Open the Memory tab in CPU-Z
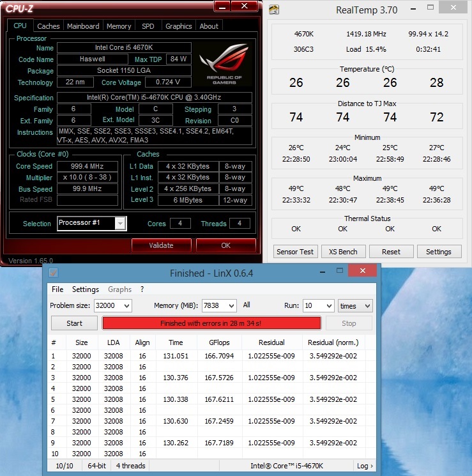This screenshot has width=472, height=476. coord(119,26)
